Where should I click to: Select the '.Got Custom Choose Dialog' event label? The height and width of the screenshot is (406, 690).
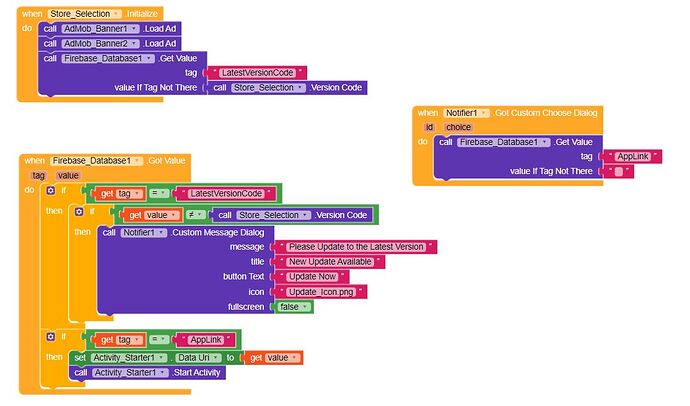coord(545,113)
